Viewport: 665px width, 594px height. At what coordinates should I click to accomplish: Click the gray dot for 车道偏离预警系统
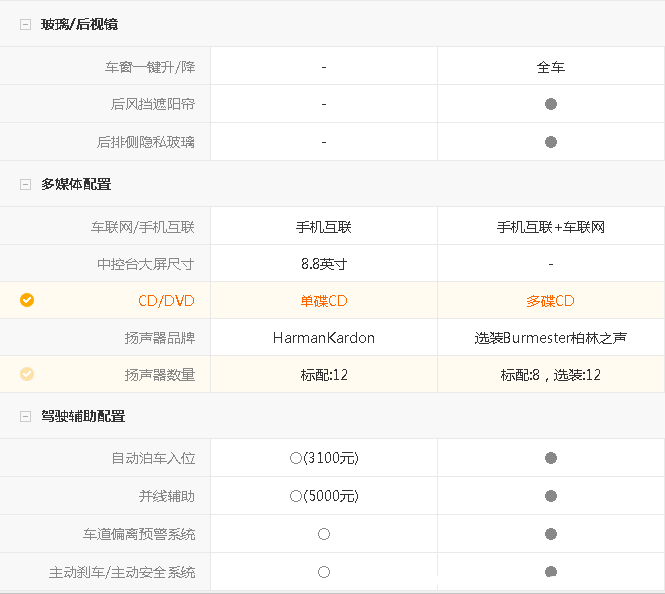(x=551, y=534)
